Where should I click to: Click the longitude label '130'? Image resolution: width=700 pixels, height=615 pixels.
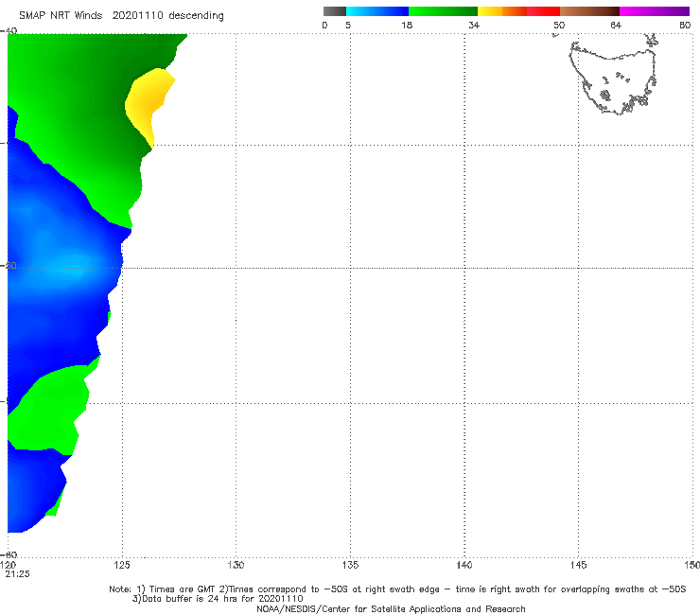click(236, 565)
